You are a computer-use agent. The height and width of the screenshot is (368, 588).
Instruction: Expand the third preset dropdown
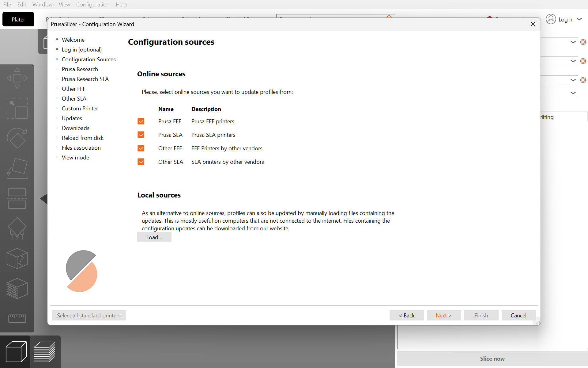click(x=573, y=80)
